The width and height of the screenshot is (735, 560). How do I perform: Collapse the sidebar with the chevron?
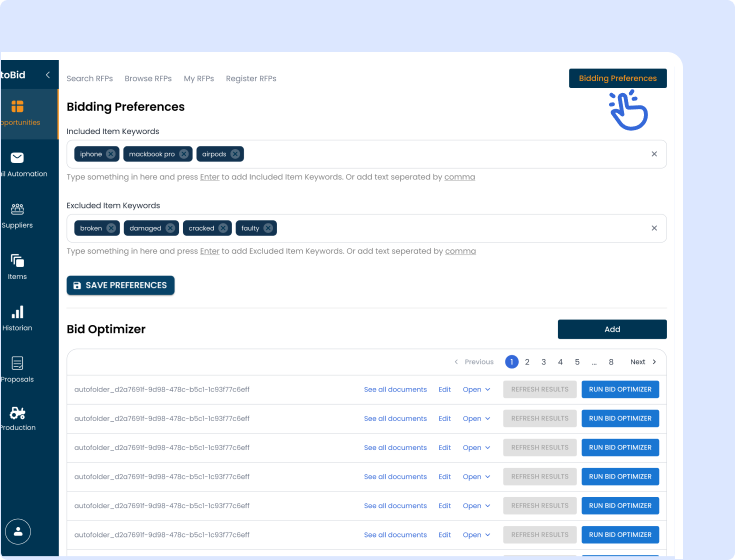[x=47, y=75]
